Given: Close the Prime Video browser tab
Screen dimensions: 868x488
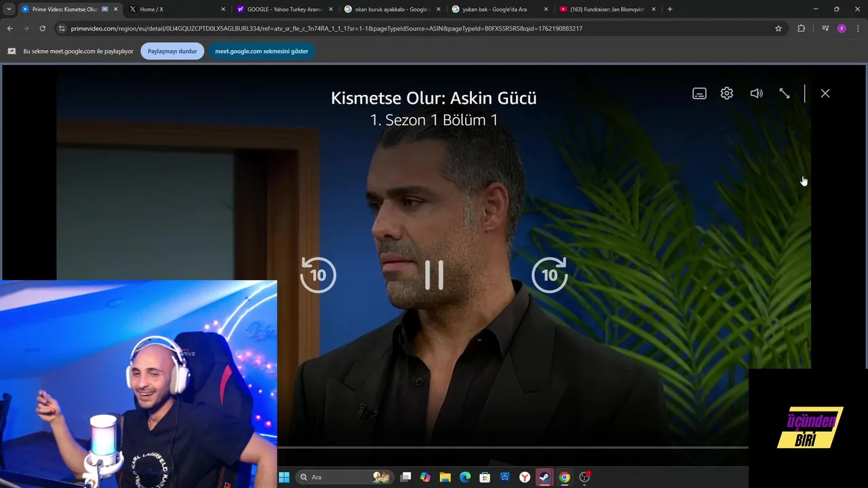Looking at the screenshot, I should pos(116,9).
